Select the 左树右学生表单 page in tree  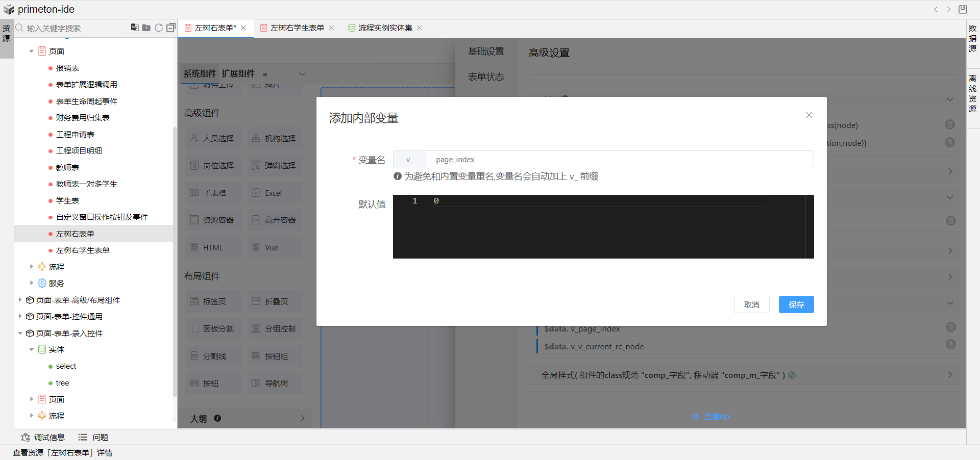(83, 250)
